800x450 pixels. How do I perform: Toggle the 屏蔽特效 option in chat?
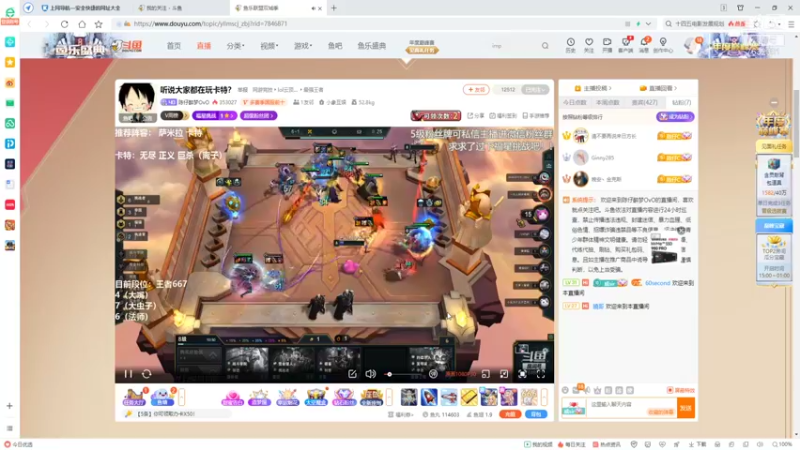point(681,390)
